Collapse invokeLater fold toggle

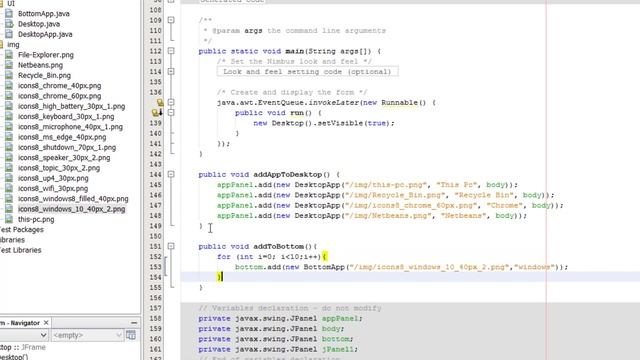click(x=171, y=102)
